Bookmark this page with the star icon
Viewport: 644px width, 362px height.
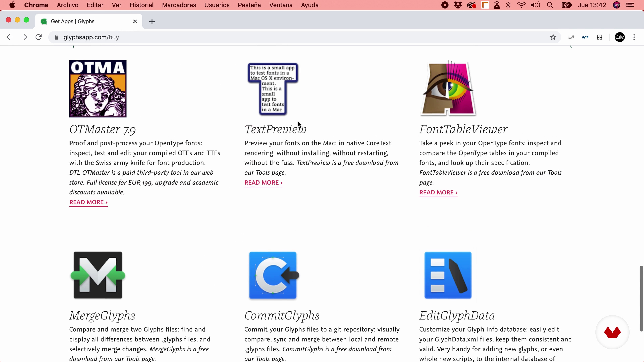coord(553,37)
